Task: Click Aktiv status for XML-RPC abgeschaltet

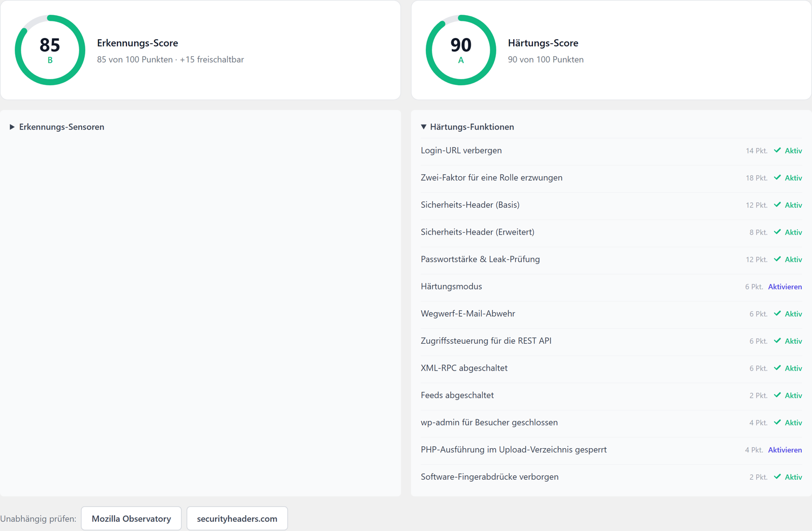Action: pos(793,369)
